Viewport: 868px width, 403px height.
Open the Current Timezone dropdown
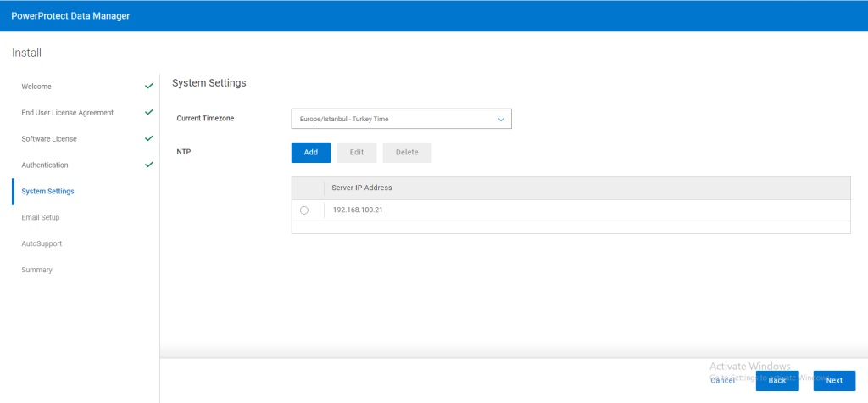pos(401,120)
